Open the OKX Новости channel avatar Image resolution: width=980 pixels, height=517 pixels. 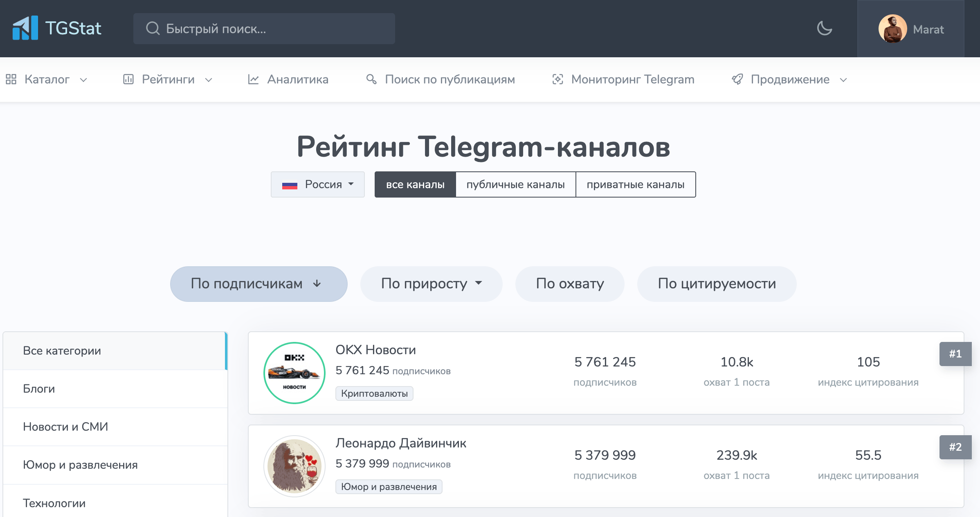(x=294, y=373)
